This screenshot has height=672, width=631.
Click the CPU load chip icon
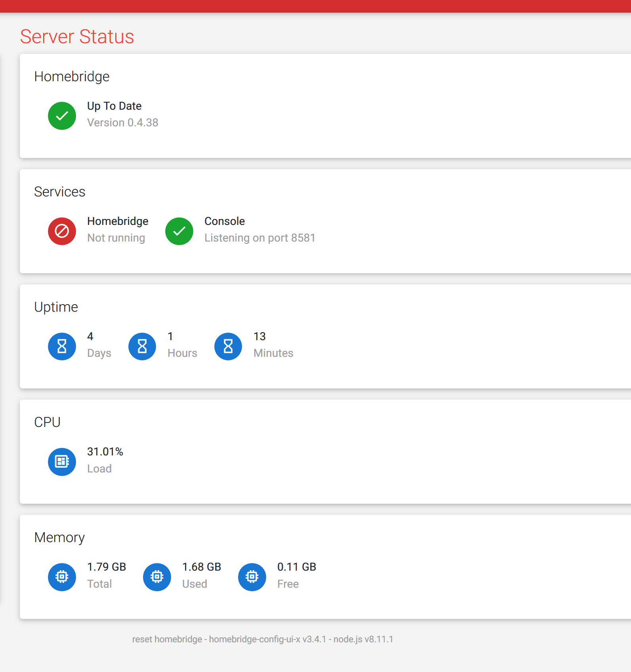tap(62, 461)
